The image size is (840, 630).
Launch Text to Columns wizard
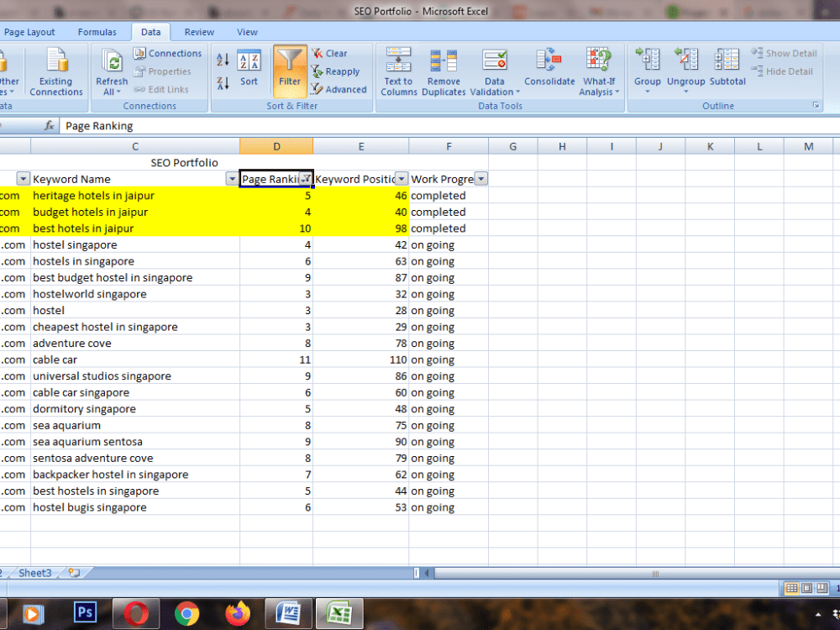coord(398,71)
